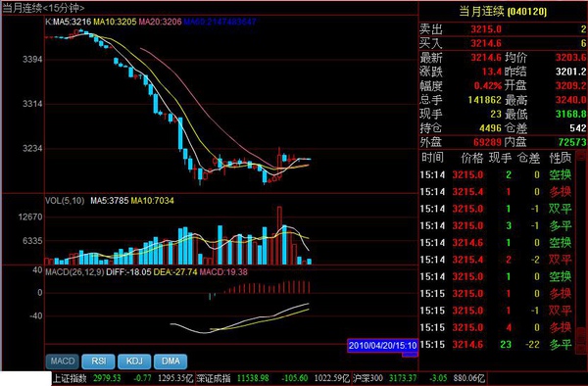
Task: Click the 性质 column header
Action: (561, 158)
